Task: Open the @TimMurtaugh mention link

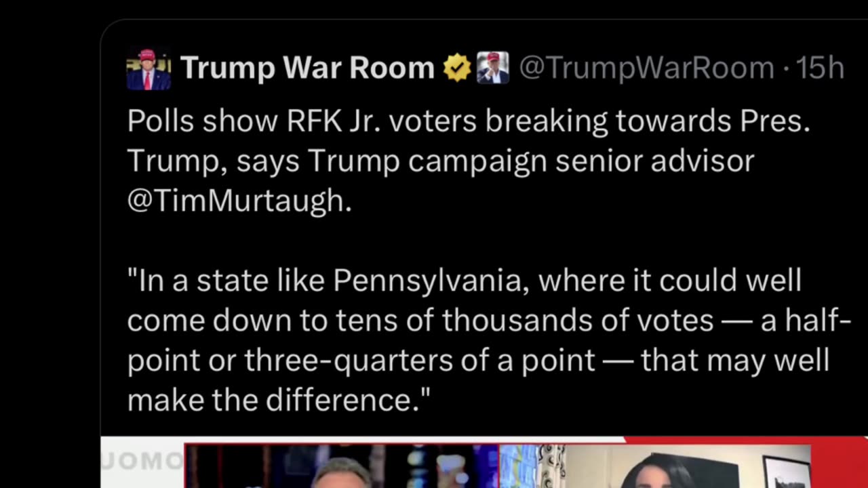Action: pos(239,201)
